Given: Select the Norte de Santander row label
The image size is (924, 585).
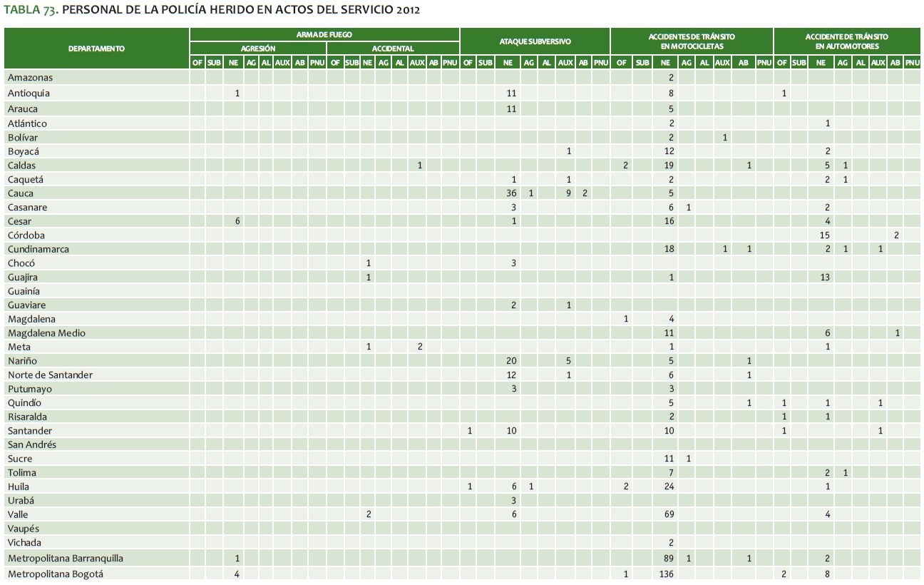Looking at the screenshot, I should click(x=50, y=375).
